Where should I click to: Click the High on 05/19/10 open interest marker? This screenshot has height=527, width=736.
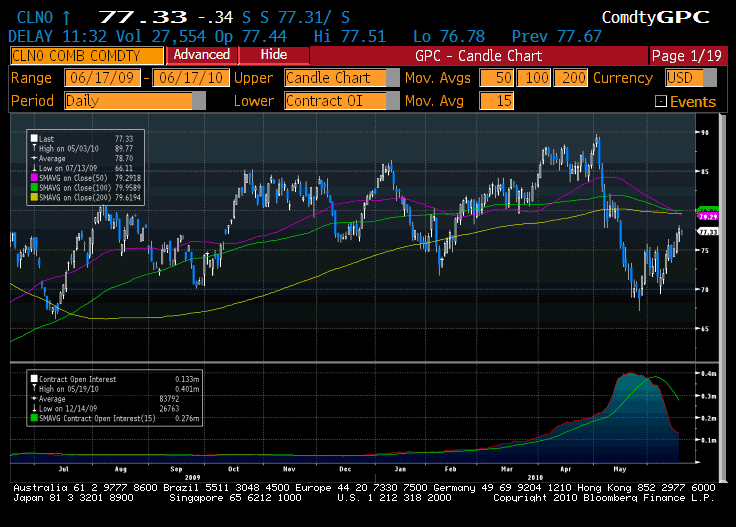(34, 389)
